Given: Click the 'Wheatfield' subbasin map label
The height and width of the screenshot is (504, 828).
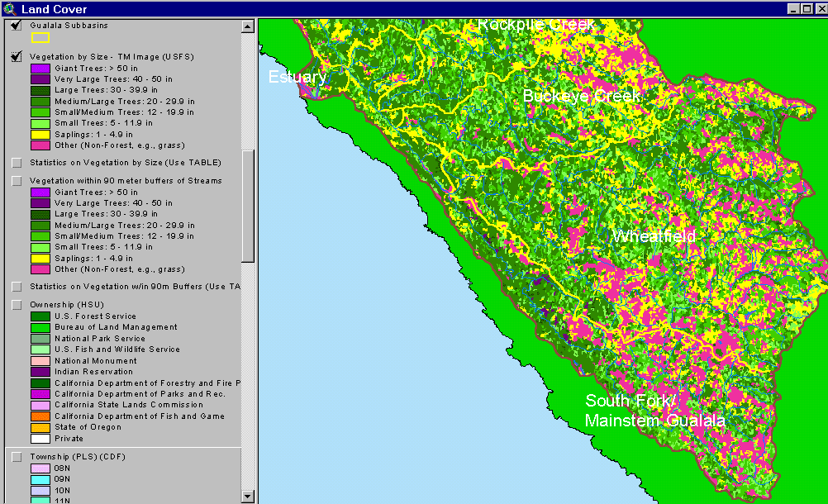Looking at the screenshot, I should coord(654,236).
